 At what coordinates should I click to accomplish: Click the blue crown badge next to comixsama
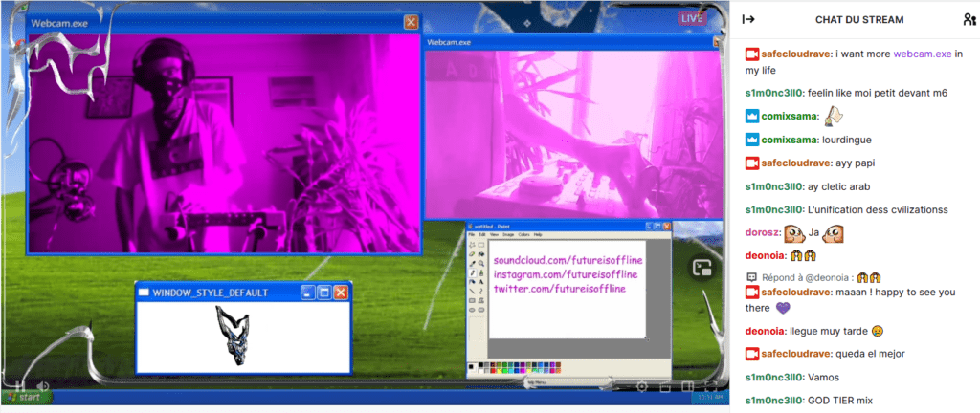click(752, 116)
